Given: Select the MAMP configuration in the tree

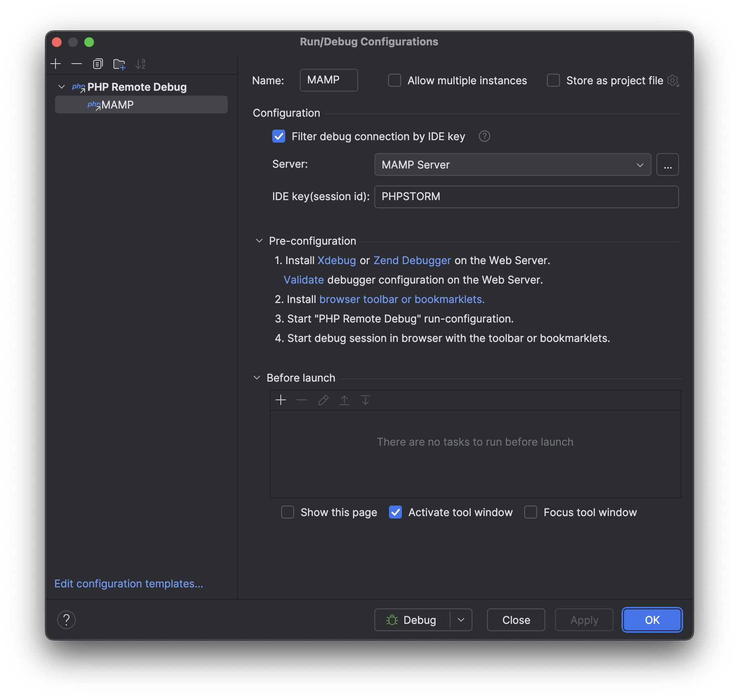Looking at the screenshot, I should (x=117, y=105).
